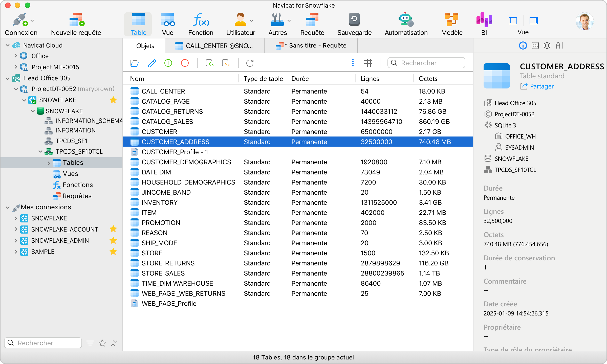
Task: Expand the Tables node chevron
Action: pyautogui.click(x=49, y=163)
